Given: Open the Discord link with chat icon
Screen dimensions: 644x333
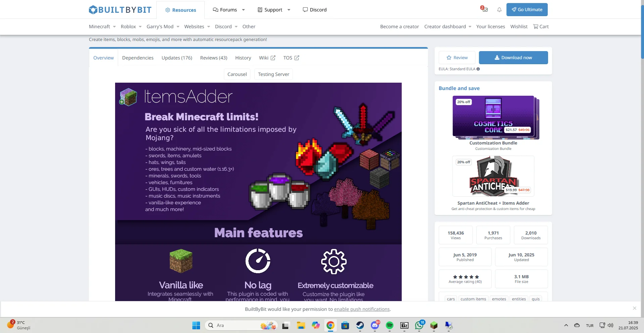Looking at the screenshot, I should pos(314,10).
